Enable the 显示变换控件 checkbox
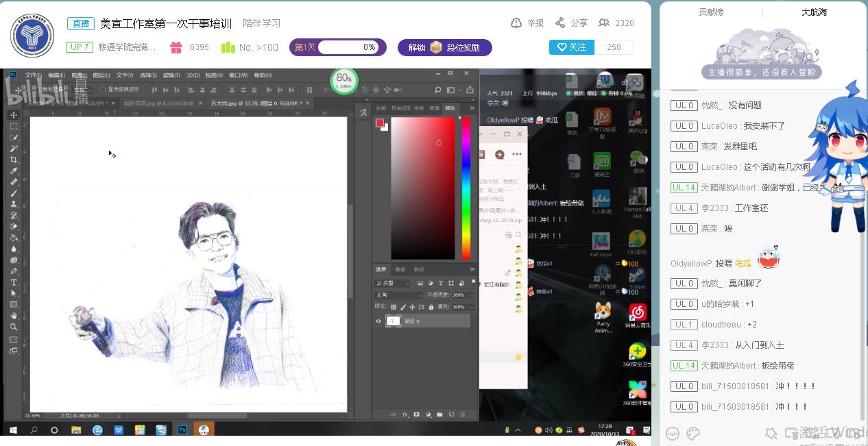Image resolution: width=868 pixels, height=446 pixels. click(x=103, y=89)
